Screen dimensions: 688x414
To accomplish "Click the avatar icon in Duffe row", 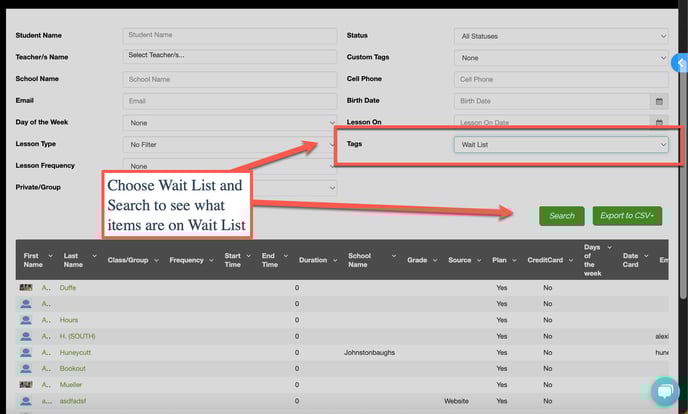I will coord(26,287).
